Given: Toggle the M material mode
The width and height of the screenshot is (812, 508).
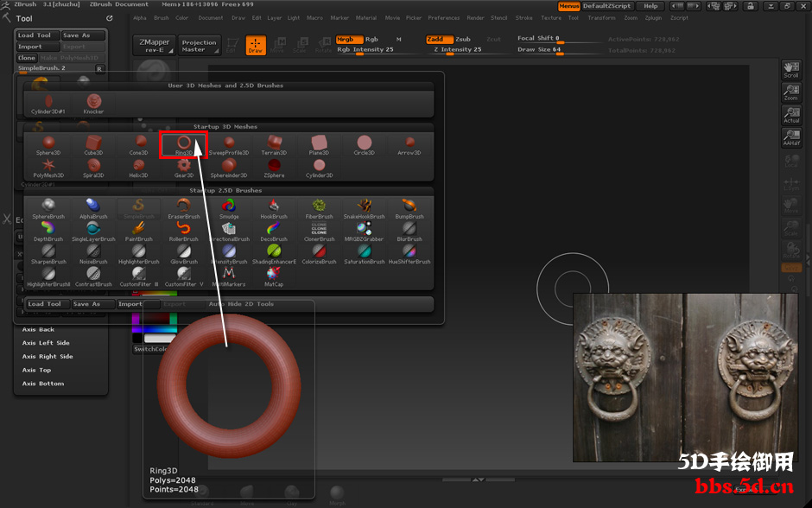Looking at the screenshot, I should tap(399, 40).
